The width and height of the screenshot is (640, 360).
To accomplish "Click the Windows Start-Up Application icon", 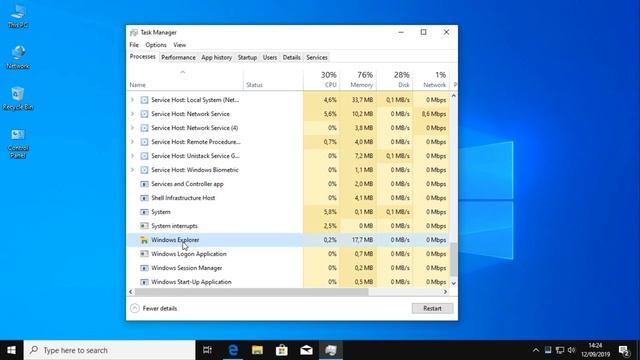I will click(x=144, y=282).
